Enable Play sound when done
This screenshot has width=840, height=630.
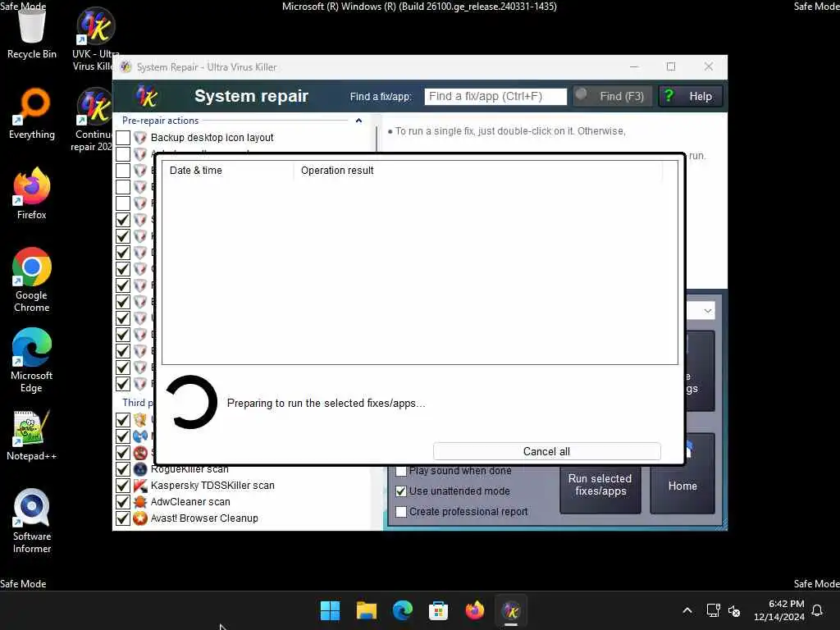click(400, 472)
